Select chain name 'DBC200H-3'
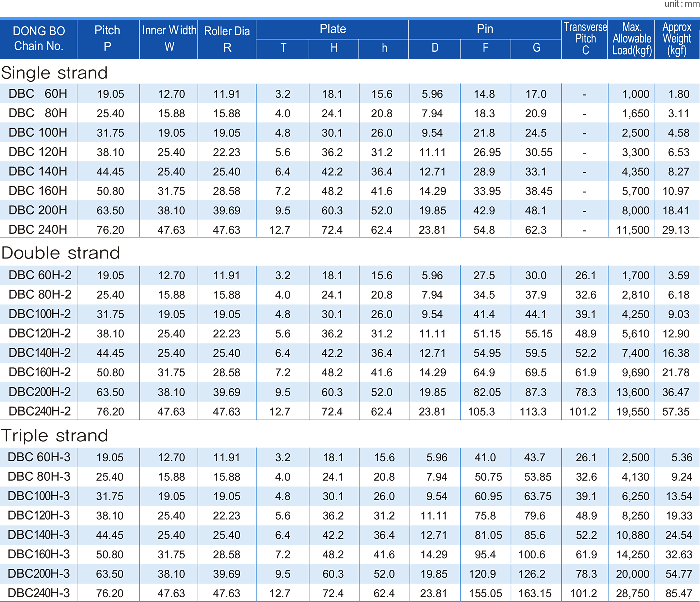The height and width of the screenshot is (602, 700). click(39, 574)
